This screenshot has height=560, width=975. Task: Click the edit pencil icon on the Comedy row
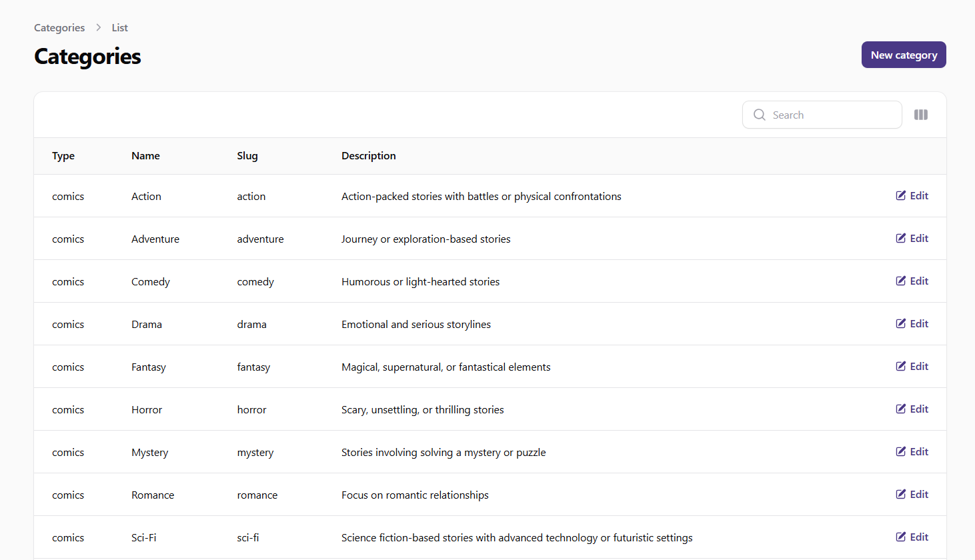[900, 281]
